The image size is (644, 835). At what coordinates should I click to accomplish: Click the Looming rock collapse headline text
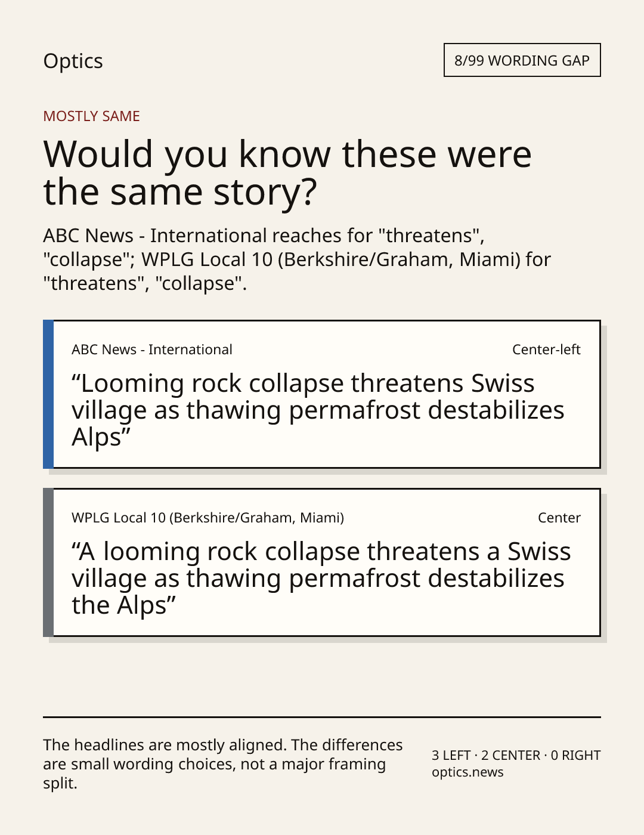pos(318,410)
